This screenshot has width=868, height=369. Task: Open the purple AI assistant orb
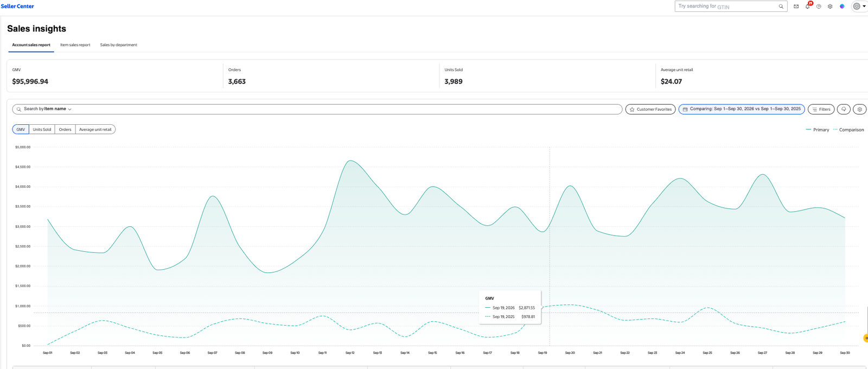[842, 7]
